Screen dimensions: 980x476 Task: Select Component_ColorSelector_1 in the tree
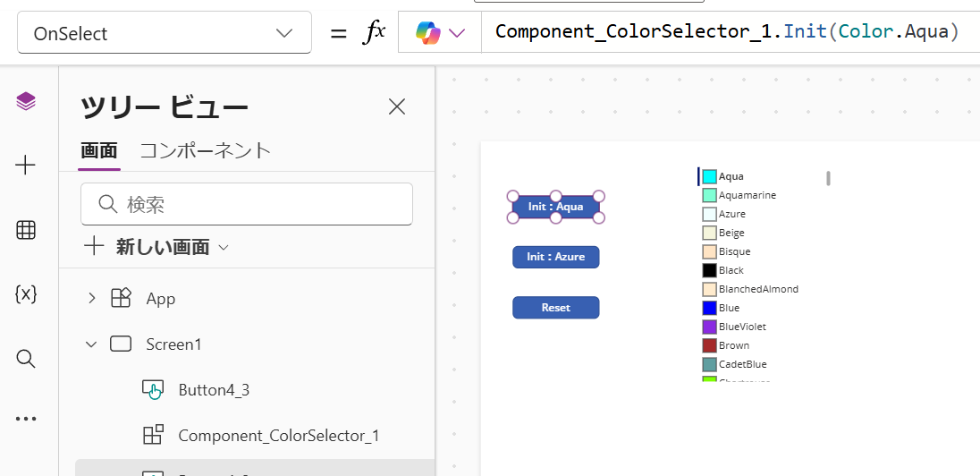pos(278,436)
